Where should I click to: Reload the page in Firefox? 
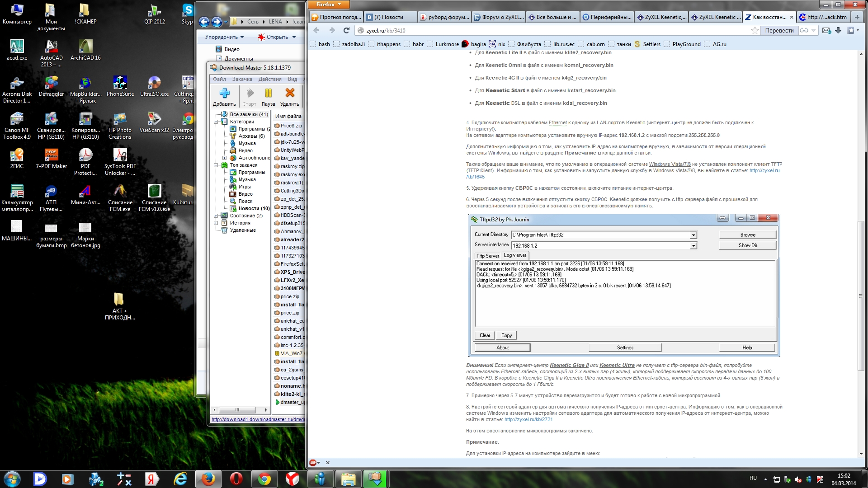click(346, 30)
